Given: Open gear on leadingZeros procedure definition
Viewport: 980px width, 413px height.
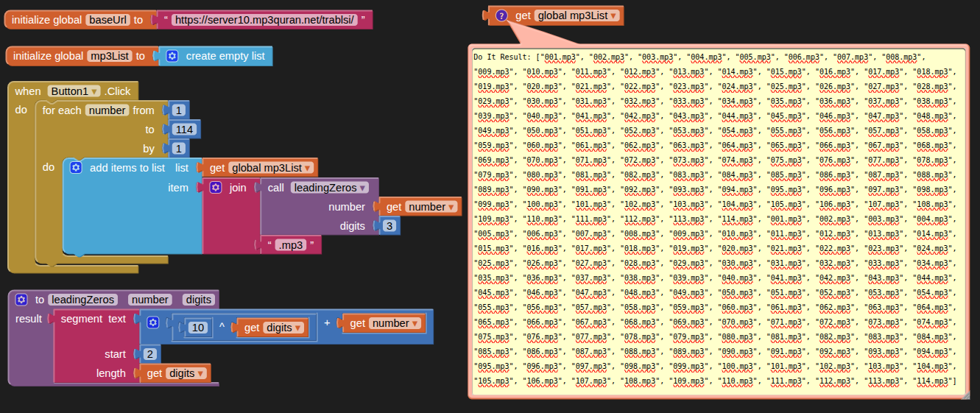Looking at the screenshot, I should (21, 300).
